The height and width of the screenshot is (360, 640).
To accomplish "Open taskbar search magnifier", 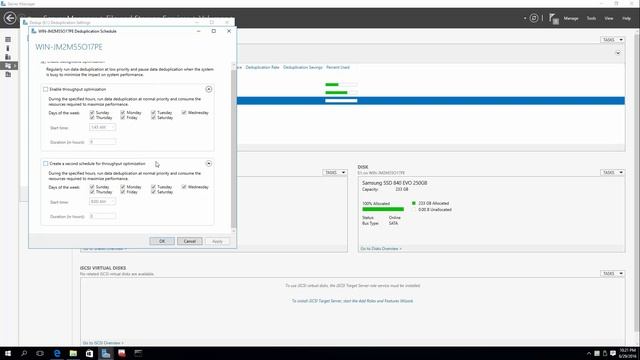I will pyautogui.click(x=24, y=353).
